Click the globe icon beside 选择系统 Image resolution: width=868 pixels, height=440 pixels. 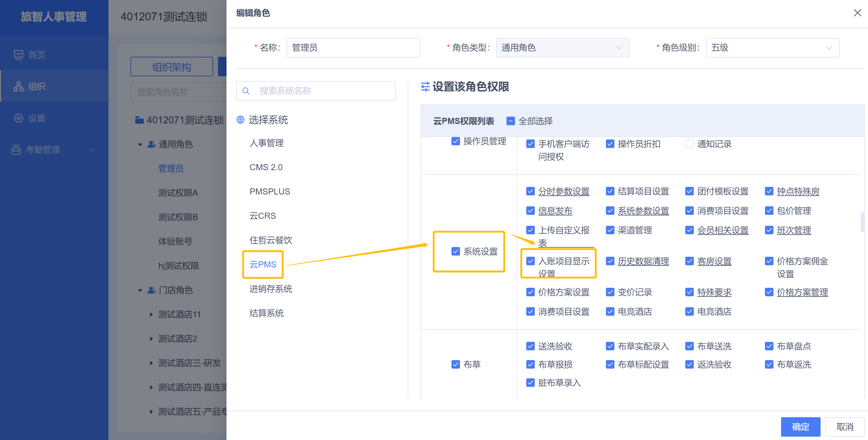coord(240,120)
